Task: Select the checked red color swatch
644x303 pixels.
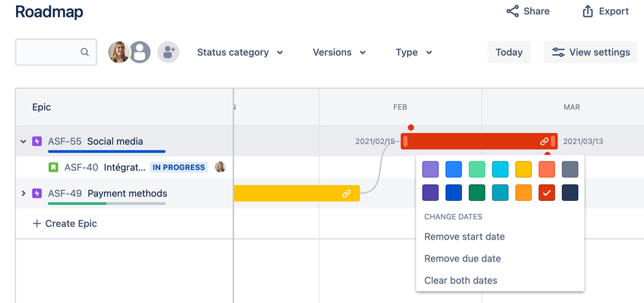Action: click(547, 193)
